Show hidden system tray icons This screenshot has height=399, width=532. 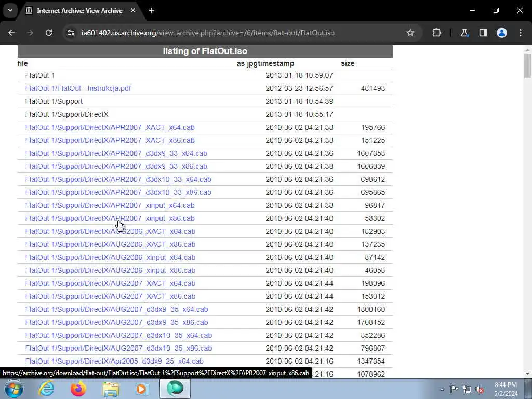pos(442,389)
